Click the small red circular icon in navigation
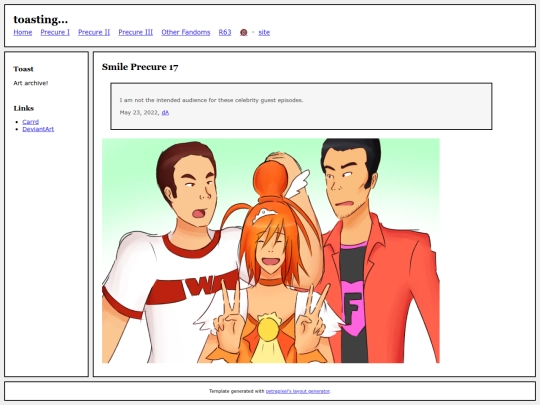Image resolution: width=540 pixels, height=405 pixels. click(243, 32)
